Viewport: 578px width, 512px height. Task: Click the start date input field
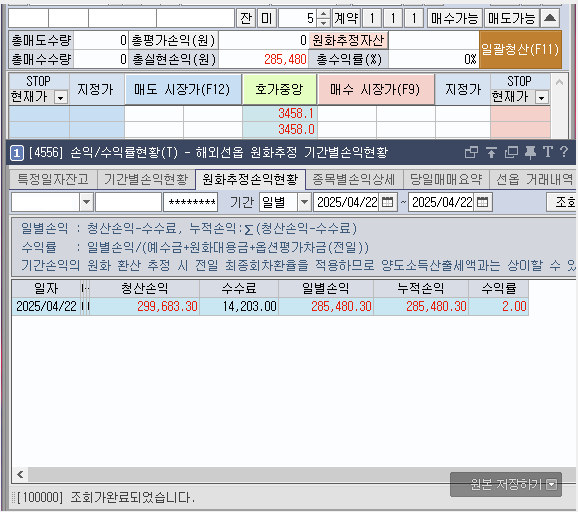347,202
